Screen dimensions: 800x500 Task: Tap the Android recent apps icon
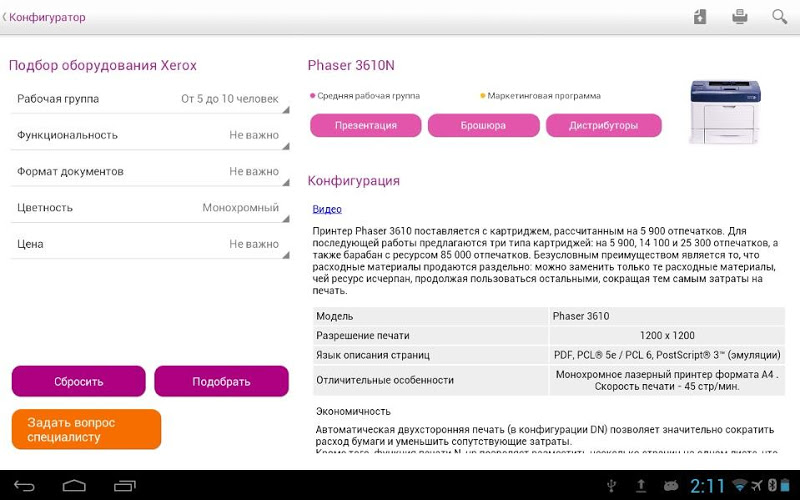(124, 486)
